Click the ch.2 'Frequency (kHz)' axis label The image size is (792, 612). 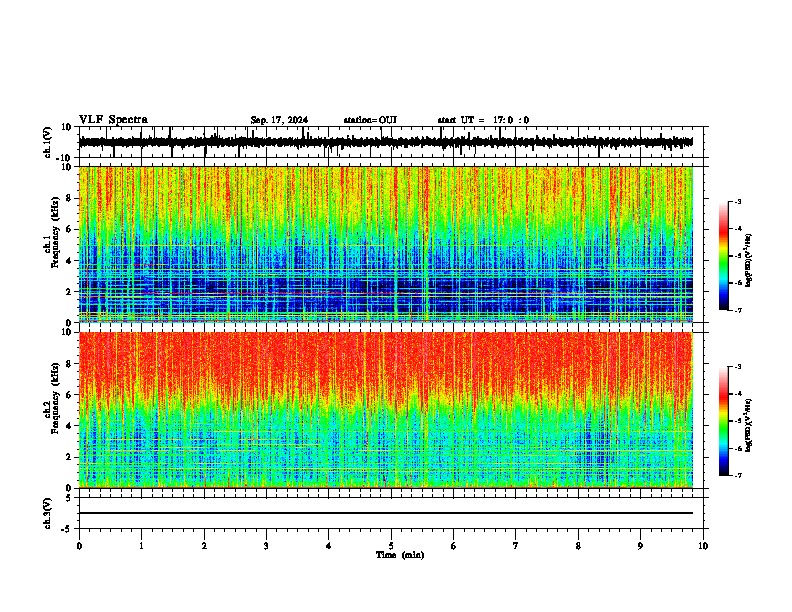coord(54,398)
